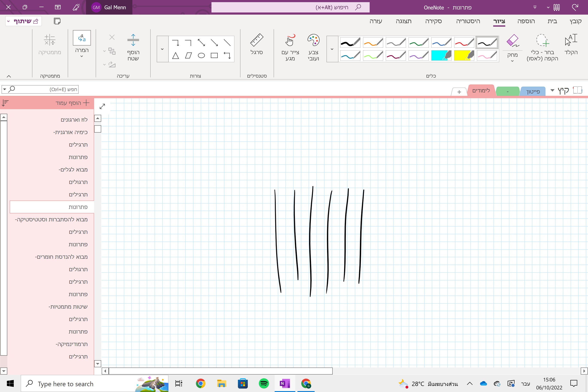Select the parallelogram shape
Screen dimensions: 588x392
coord(188,55)
